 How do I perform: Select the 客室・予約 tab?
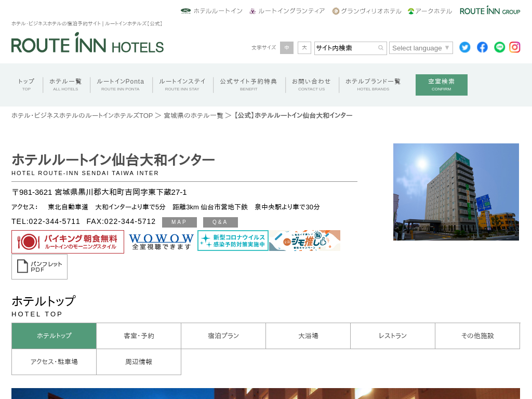coord(139,336)
